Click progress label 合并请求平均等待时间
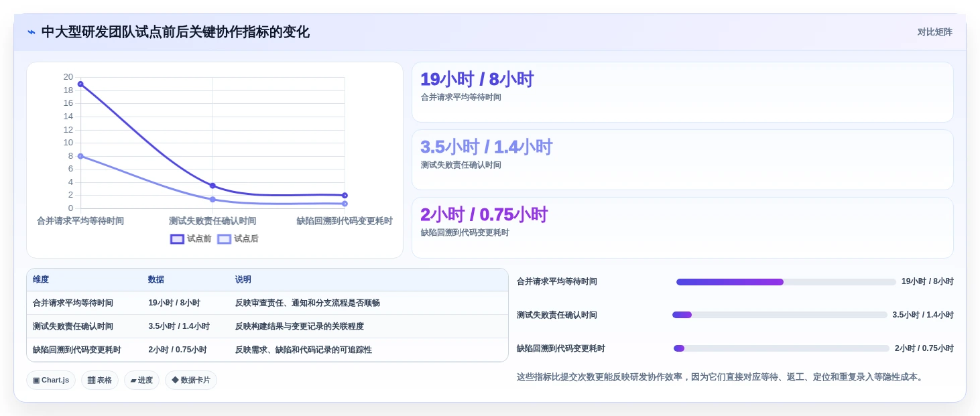 pyautogui.click(x=557, y=281)
